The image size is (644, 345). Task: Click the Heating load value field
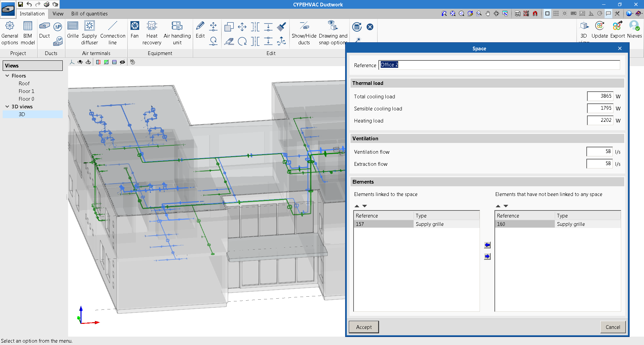[600, 120]
